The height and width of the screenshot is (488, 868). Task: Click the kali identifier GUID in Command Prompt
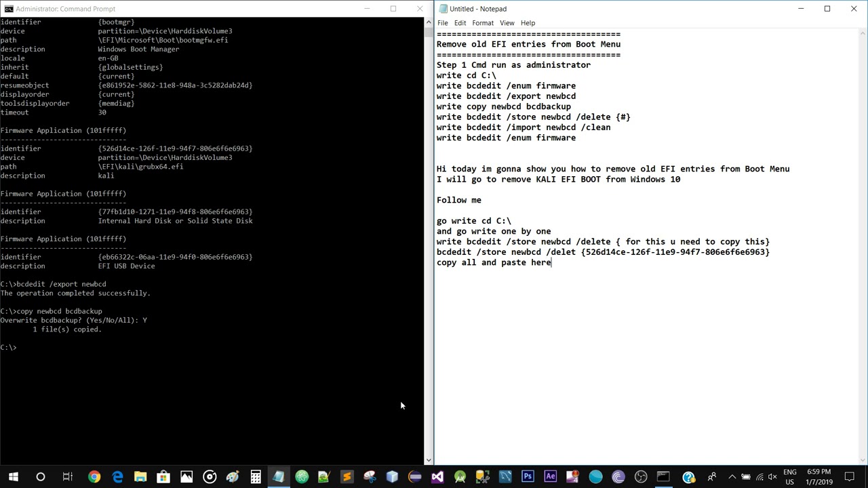click(x=175, y=148)
